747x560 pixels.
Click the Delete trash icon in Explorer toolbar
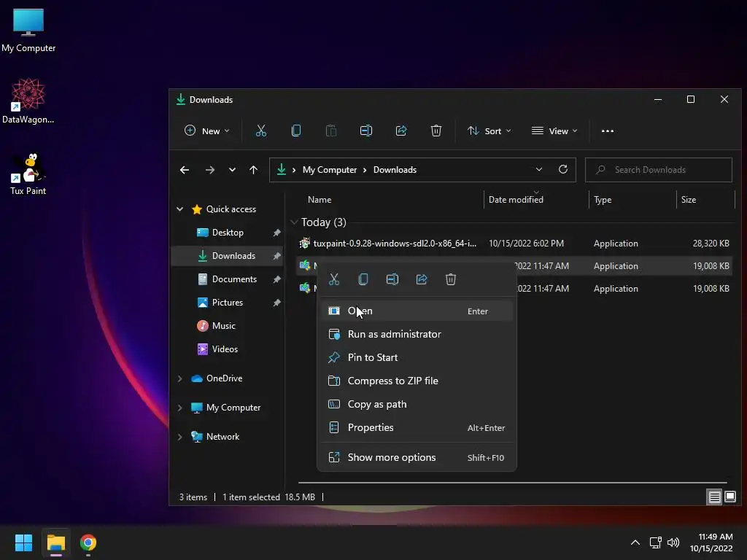click(x=436, y=131)
